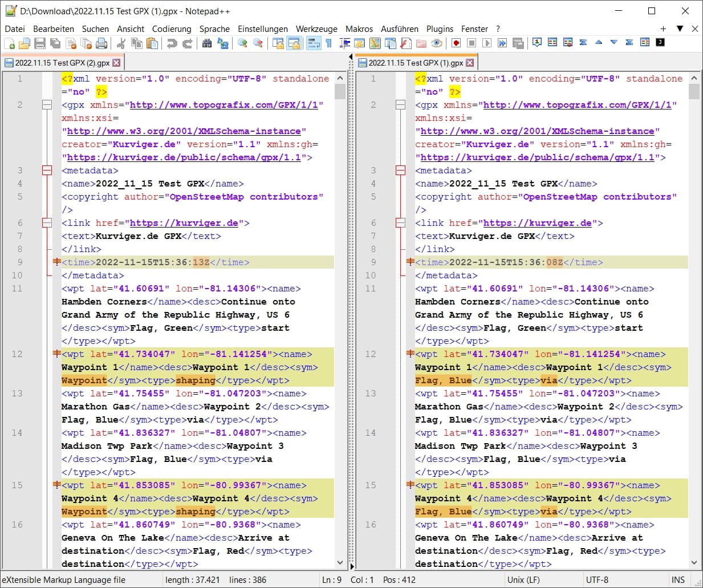This screenshot has height=588, width=703.
Task: Open Find with the binoculars icon
Action: click(207, 43)
